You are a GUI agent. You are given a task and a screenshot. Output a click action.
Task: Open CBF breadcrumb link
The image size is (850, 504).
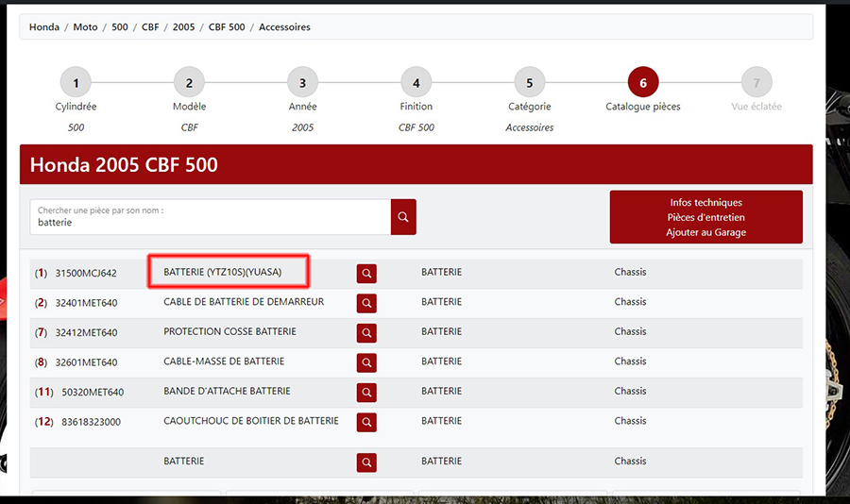point(150,27)
